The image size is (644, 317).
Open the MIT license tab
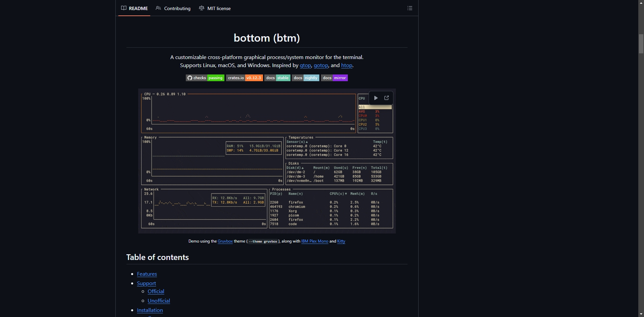coord(215,8)
